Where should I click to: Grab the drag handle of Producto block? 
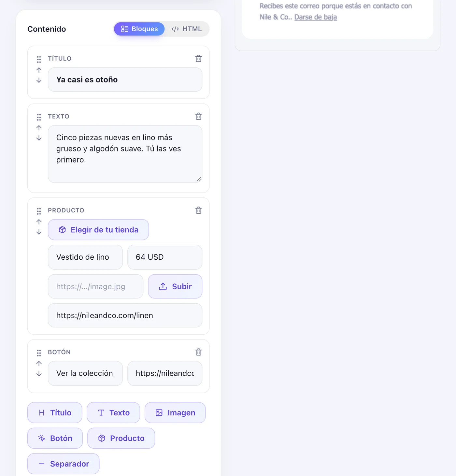click(39, 211)
